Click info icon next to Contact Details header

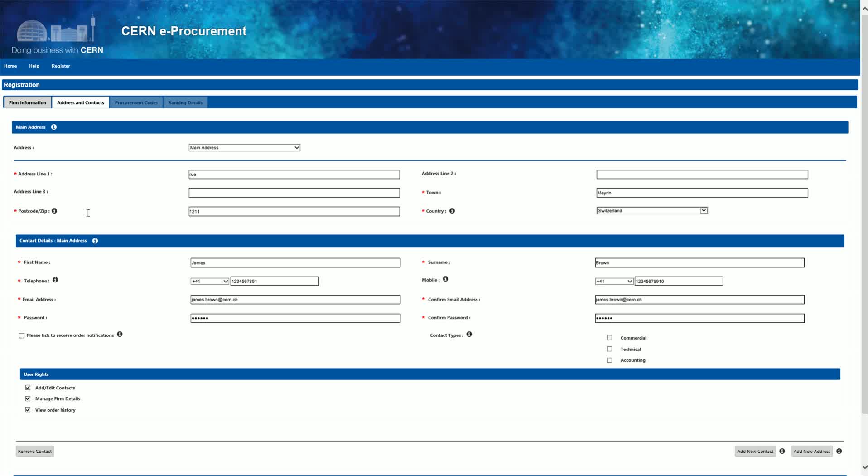[95, 241]
